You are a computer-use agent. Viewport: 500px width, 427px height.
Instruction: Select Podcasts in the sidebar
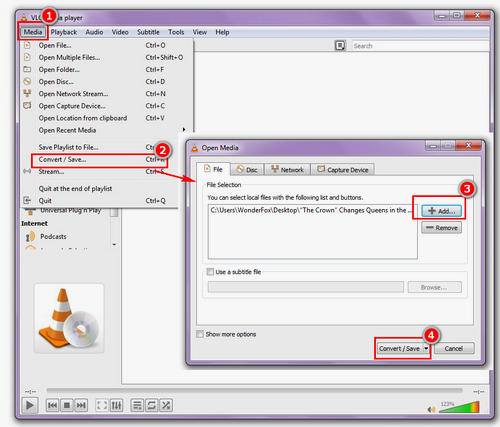(53, 236)
